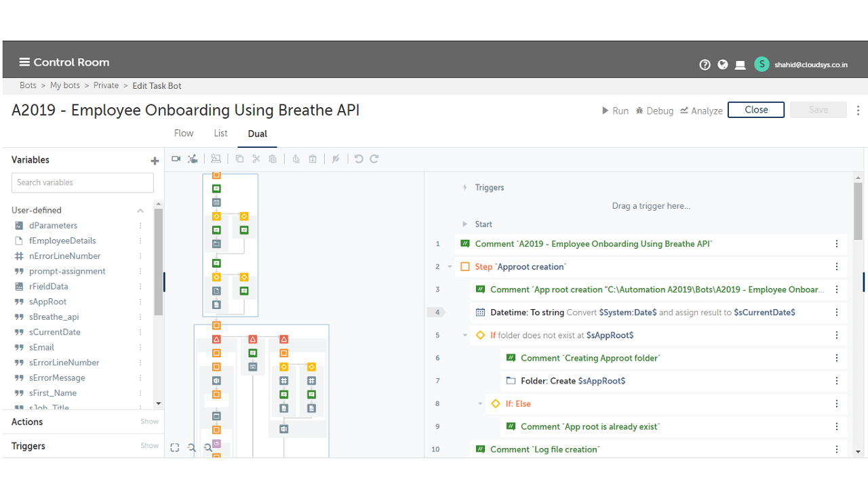Viewport: 868px width, 488px height.
Task: Click the Close button
Action: (755, 110)
